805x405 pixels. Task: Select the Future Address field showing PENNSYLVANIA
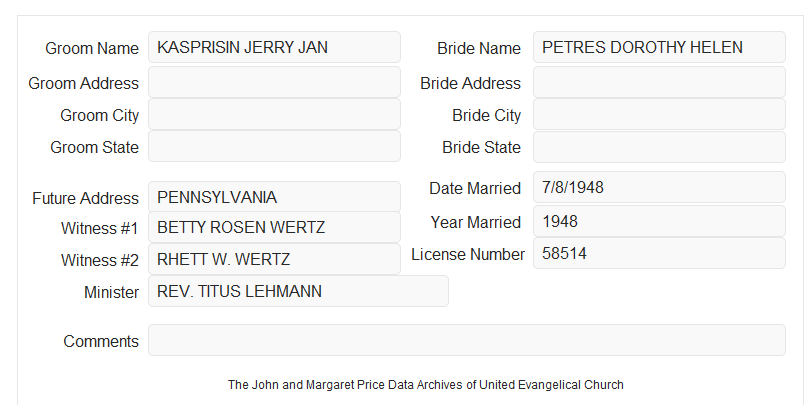(274, 197)
